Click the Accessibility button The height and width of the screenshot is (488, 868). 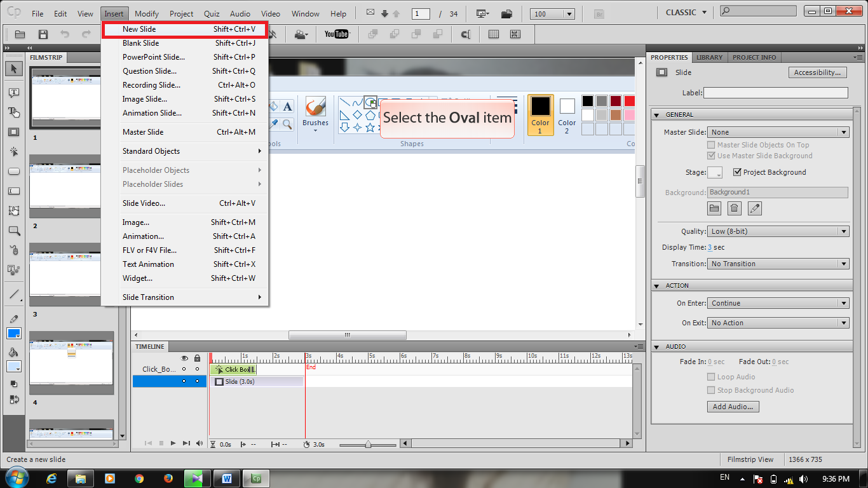point(817,72)
